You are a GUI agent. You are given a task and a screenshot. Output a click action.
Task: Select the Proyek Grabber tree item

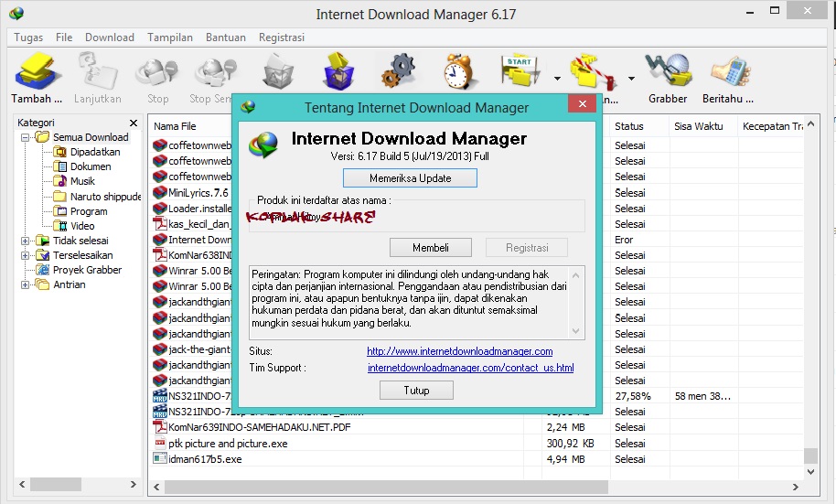coord(87,270)
